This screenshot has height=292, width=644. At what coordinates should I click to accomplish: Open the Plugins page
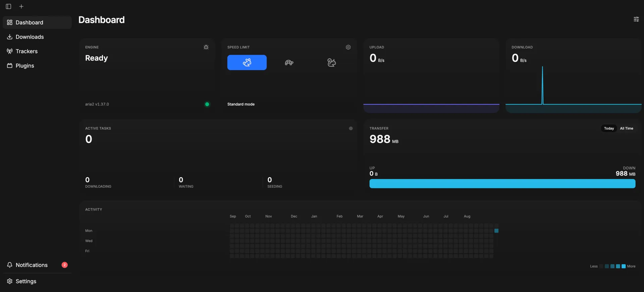[37, 66]
